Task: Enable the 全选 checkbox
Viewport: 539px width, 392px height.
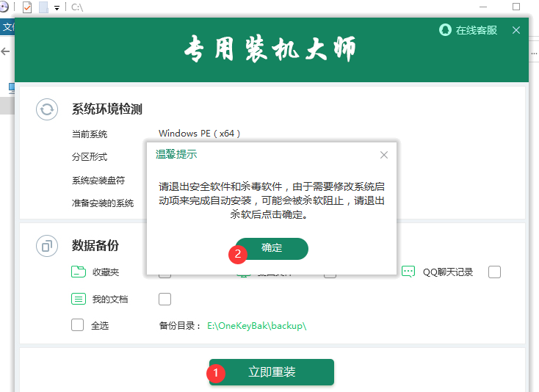Action: pos(77,325)
